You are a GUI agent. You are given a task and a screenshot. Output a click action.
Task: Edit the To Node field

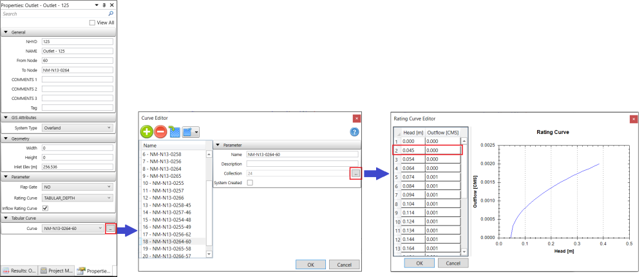pos(77,70)
